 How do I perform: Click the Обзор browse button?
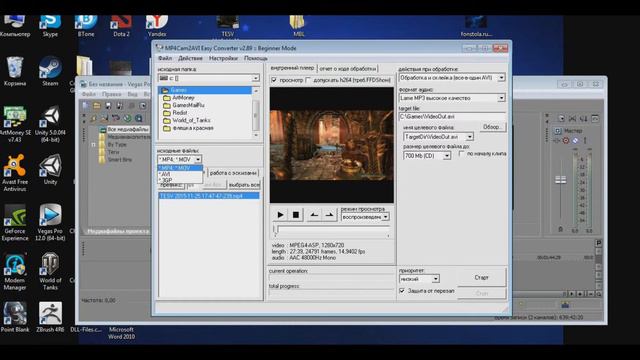point(492,127)
